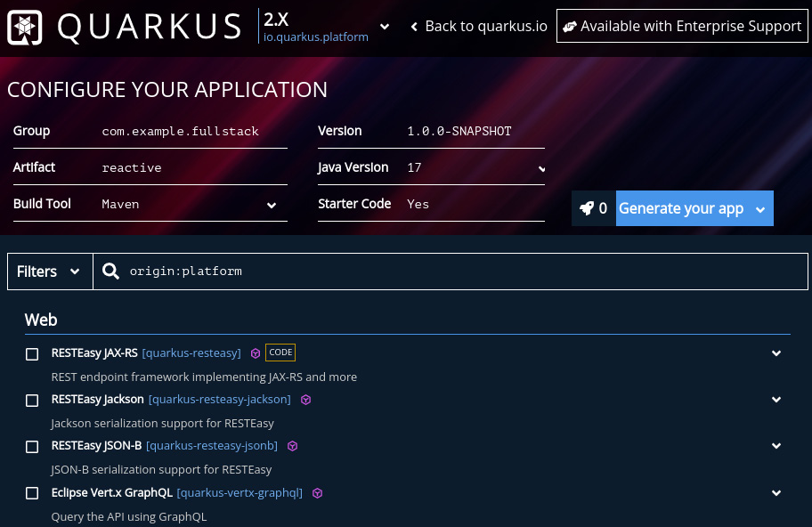Click the guide icon next to RESTEasy JSON-B
The width and height of the screenshot is (812, 527).
tap(292, 446)
